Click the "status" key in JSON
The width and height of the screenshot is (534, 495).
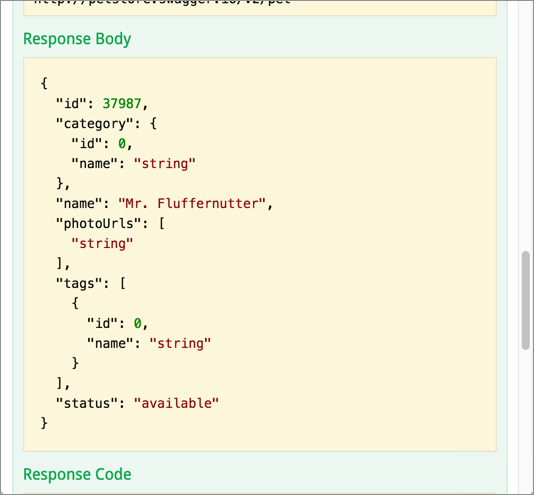coord(87,403)
